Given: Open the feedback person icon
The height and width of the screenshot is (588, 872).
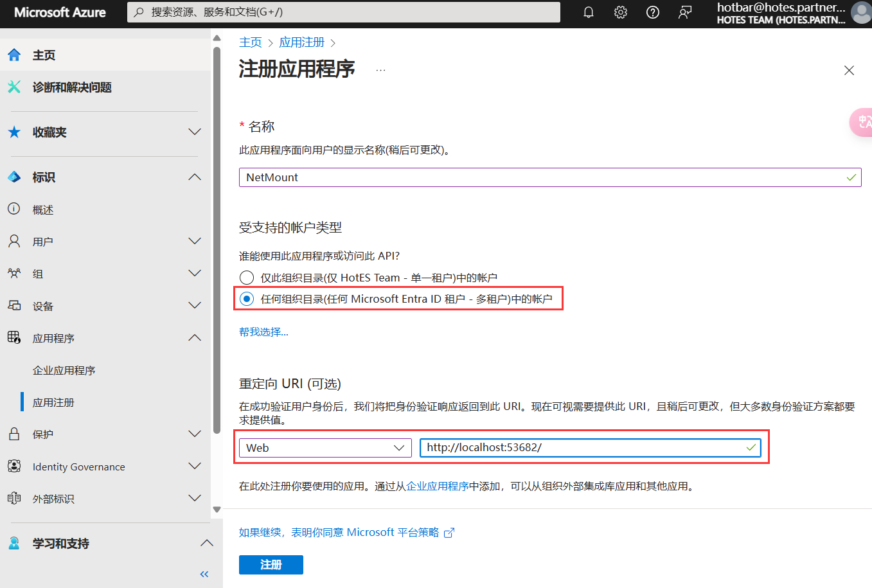Looking at the screenshot, I should point(685,12).
